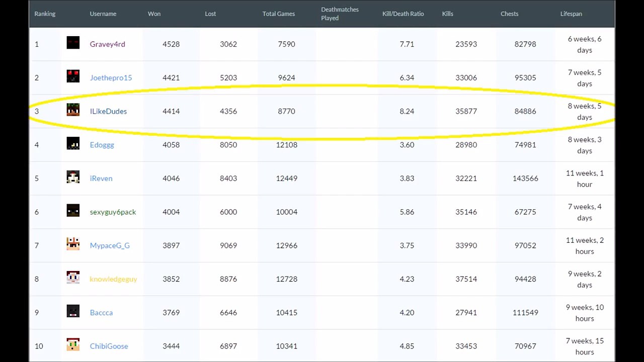Sort by Kill/Death Ratio column header

(403, 14)
